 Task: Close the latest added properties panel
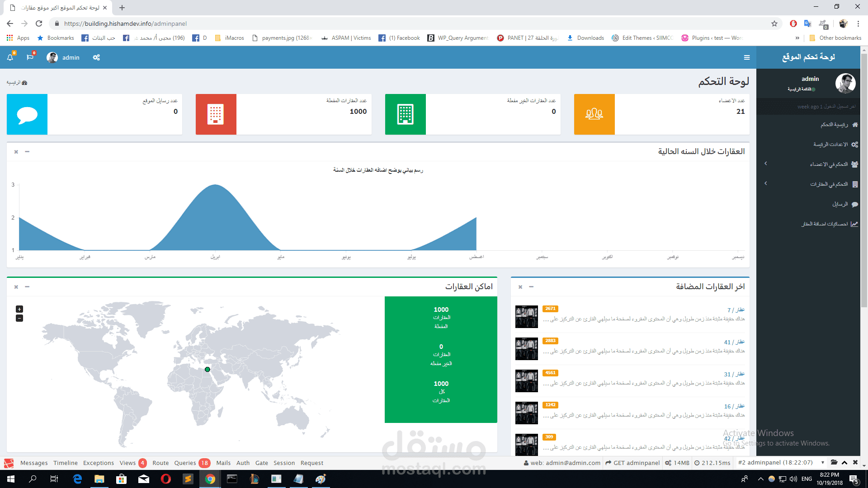click(520, 287)
